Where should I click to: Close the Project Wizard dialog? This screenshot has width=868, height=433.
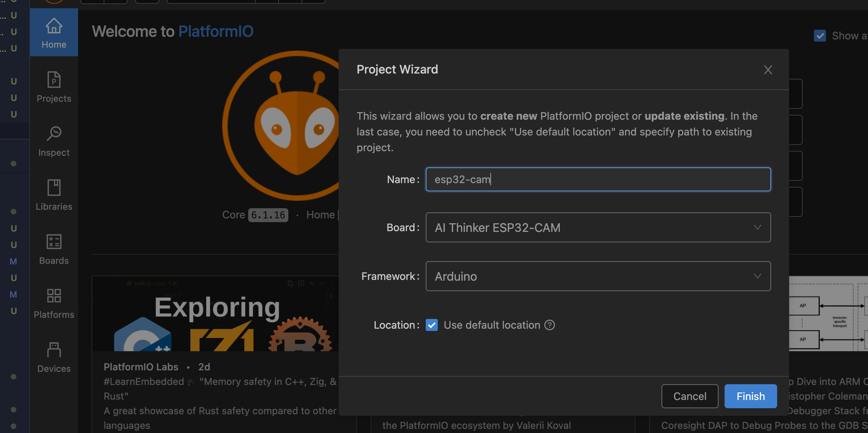768,70
